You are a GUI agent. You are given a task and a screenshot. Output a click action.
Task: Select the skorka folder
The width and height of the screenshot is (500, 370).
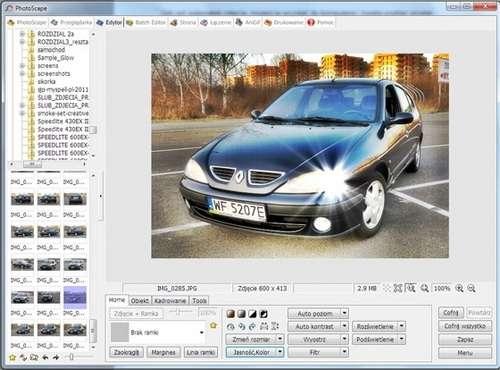coord(47,82)
